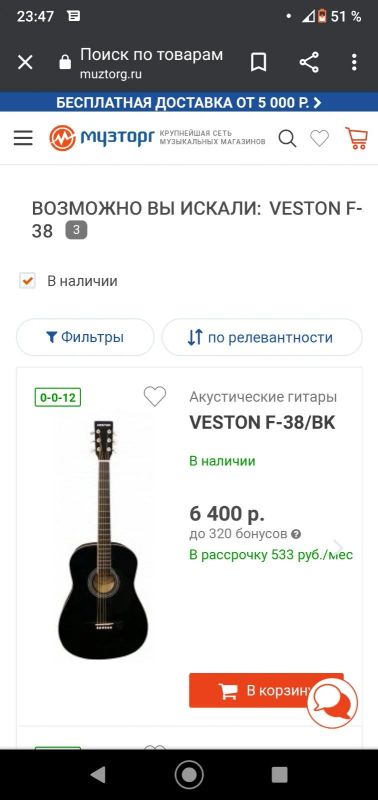Click the bonus info question mark
The image size is (378, 800).
(x=296, y=534)
